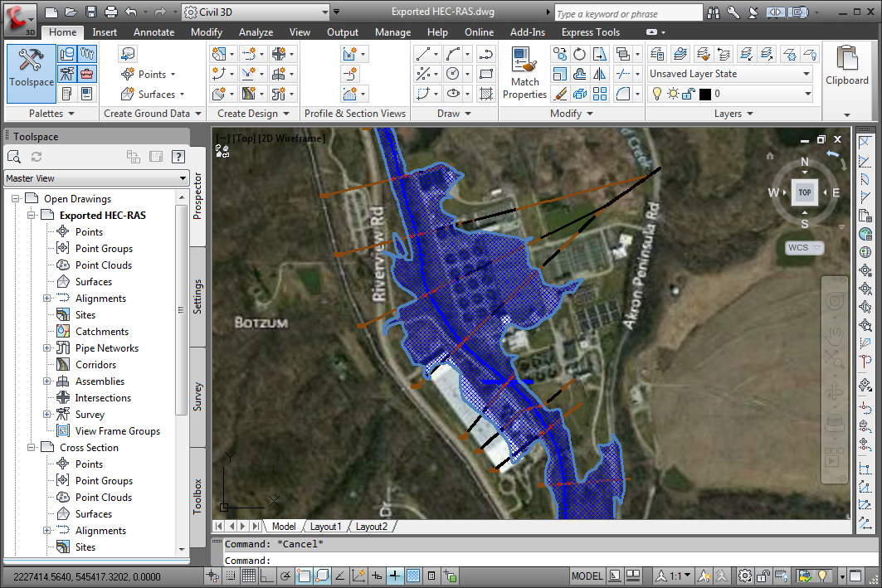Click the Sample Lines icon in Profile & Section Views
Image resolution: width=882 pixels, height=588 pixels.
point(350,74)
